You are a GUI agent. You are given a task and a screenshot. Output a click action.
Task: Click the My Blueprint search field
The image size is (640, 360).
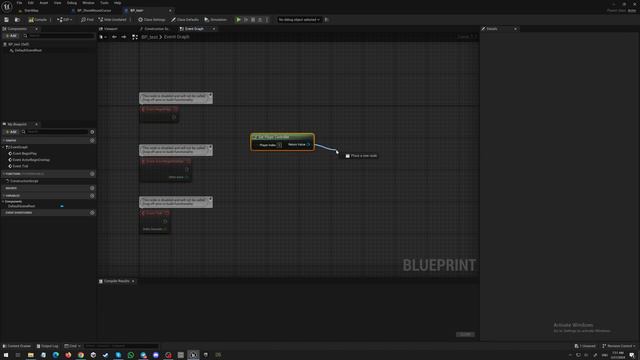point(55,132)
